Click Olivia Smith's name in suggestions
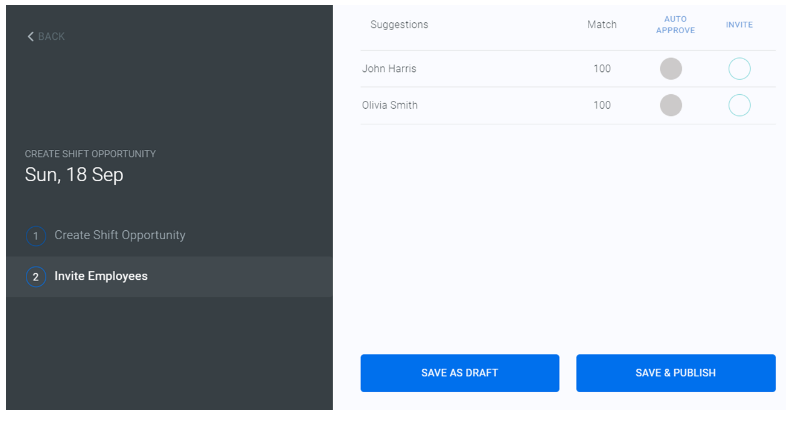792x421 pixels. (390, 105)
